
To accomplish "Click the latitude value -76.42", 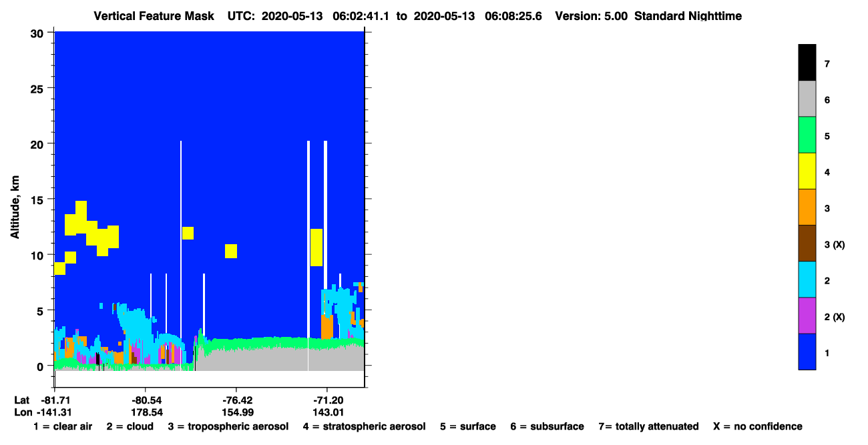I will pyautogui.click(x=237, y=400).
